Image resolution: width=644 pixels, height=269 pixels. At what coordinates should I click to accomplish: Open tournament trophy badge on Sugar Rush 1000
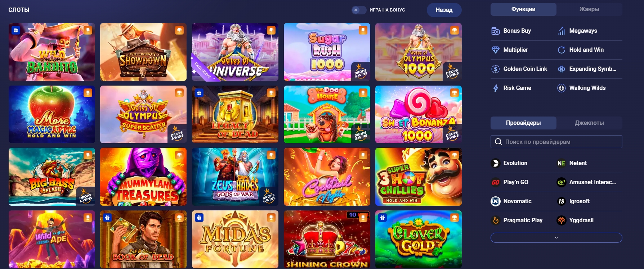pyautogui.click(x=363, y=30)
